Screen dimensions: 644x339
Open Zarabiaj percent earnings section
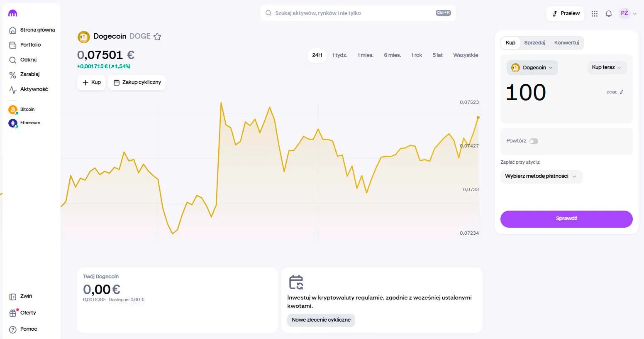point(24,74)
